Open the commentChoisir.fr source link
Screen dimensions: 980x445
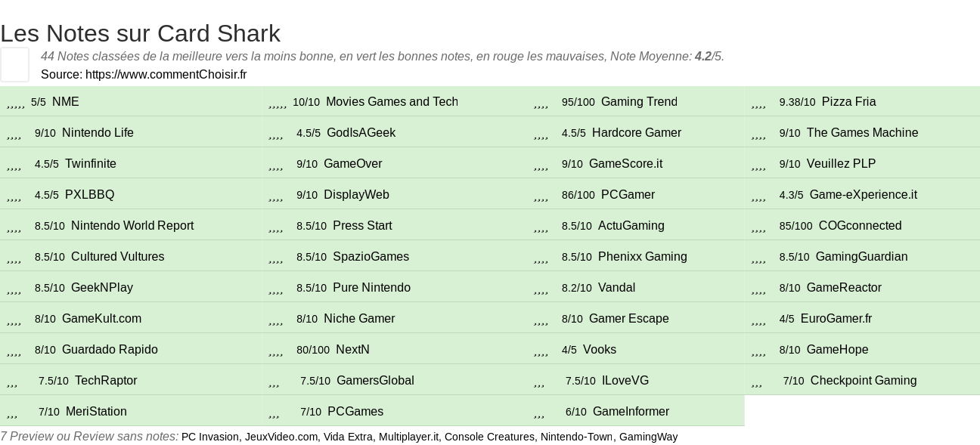tap(166, 74)
